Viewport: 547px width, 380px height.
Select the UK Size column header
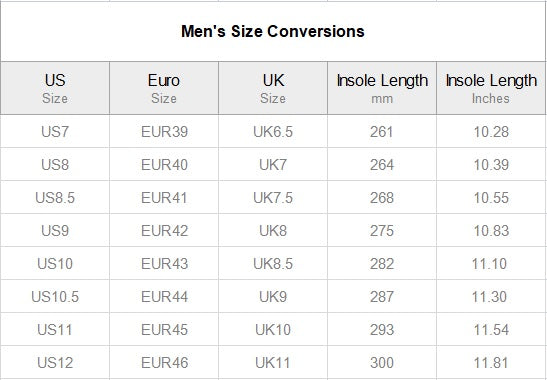(x=273, y=88)
